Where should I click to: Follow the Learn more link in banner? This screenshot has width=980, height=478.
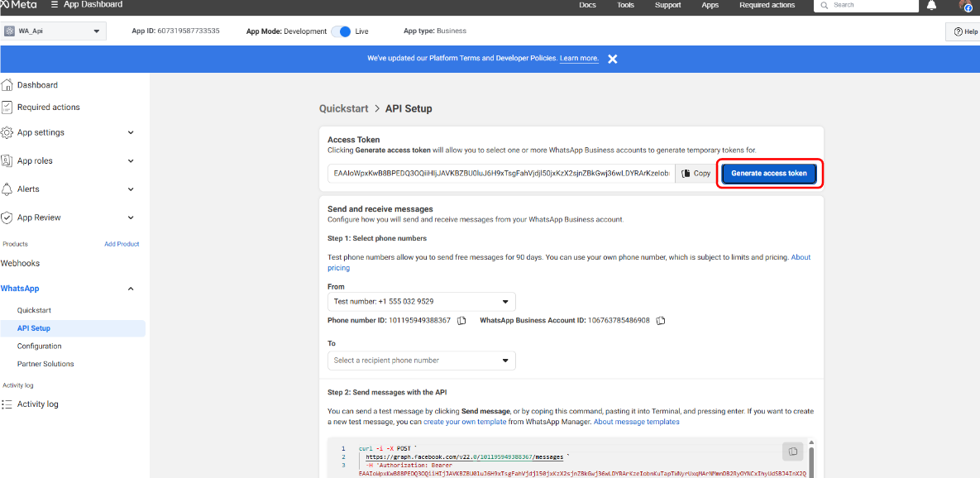point(579,59)
